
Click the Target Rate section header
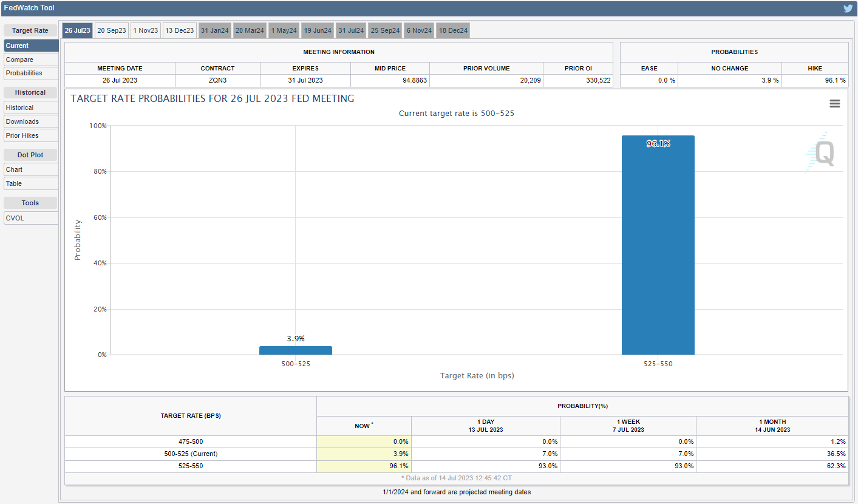30,30
